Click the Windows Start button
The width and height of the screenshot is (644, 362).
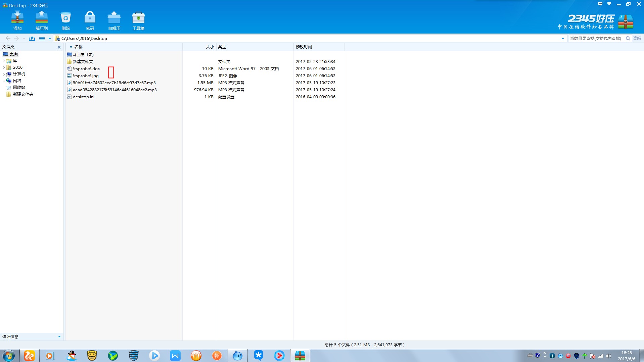pos(9,355)
